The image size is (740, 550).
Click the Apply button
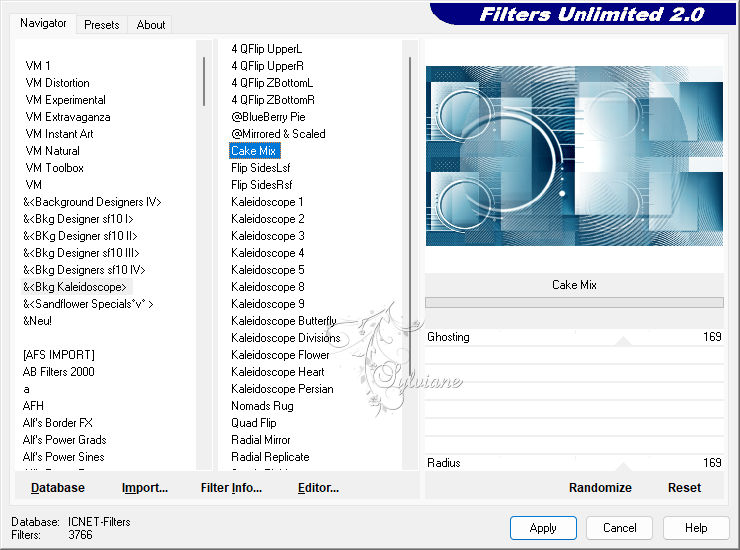point(543,527)
